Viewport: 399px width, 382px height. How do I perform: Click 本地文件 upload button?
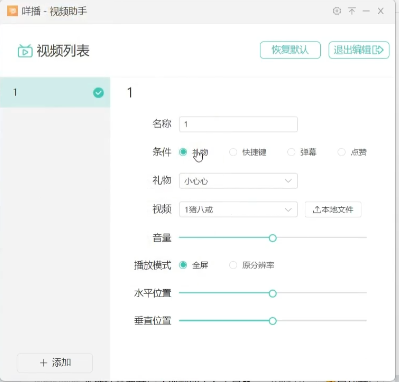333,209
